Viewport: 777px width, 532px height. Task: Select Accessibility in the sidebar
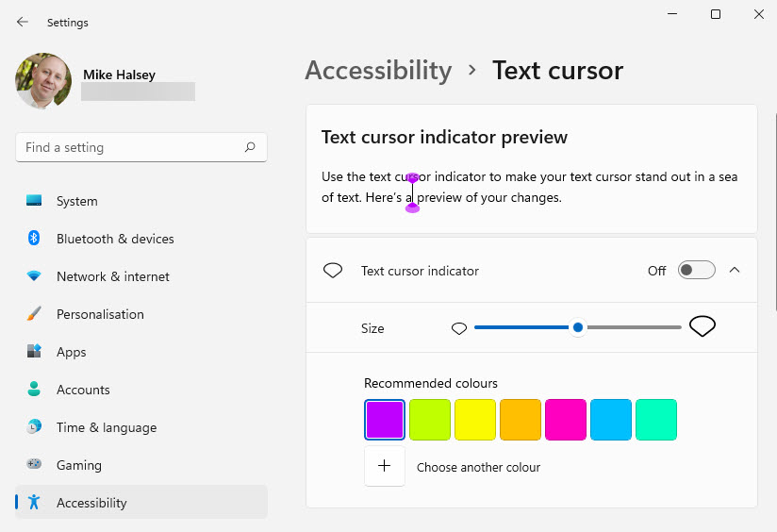click(x=91, y=503)
